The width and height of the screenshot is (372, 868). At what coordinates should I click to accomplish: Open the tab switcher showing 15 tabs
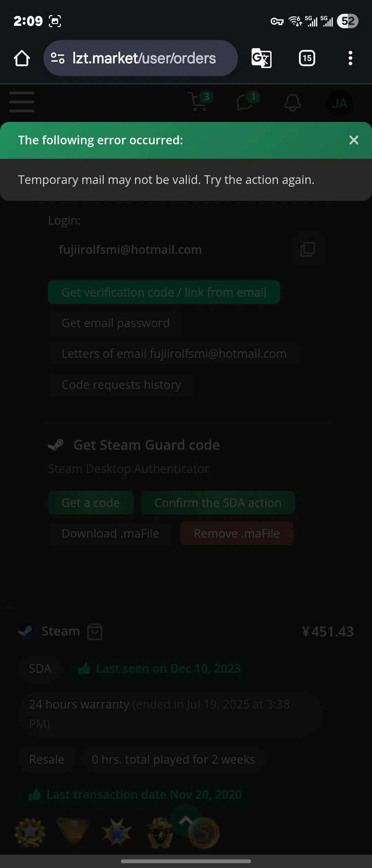tap(307, 58)
